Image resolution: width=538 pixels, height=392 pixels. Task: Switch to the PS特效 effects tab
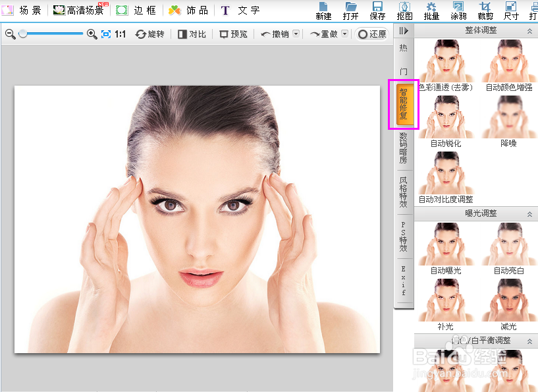(404, 237)
